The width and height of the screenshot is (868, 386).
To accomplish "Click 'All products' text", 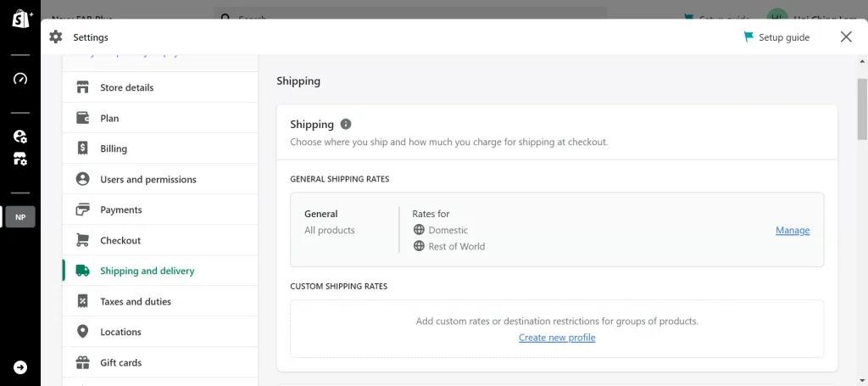I will 330,230.
